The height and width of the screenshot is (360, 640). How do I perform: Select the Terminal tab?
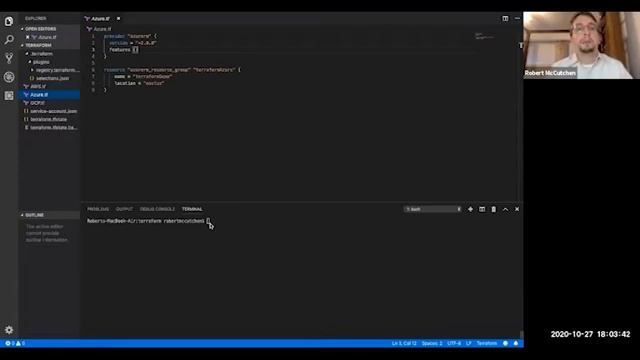point(192,209)
